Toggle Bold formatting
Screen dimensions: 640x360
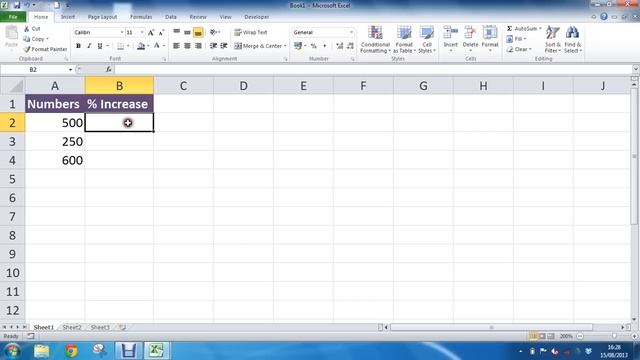[x=78, y=46]
